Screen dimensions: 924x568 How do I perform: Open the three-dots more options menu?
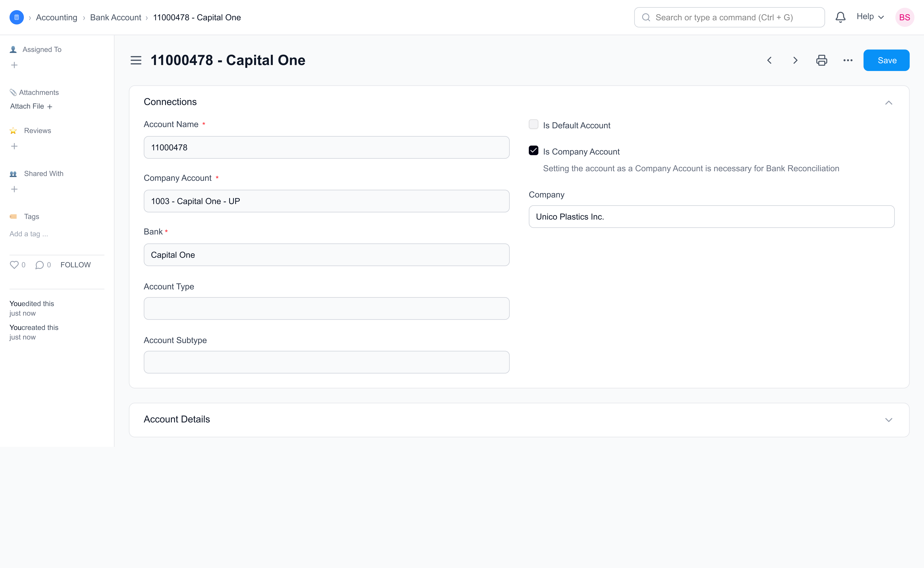pyautogui.click(x=848, y=60)
